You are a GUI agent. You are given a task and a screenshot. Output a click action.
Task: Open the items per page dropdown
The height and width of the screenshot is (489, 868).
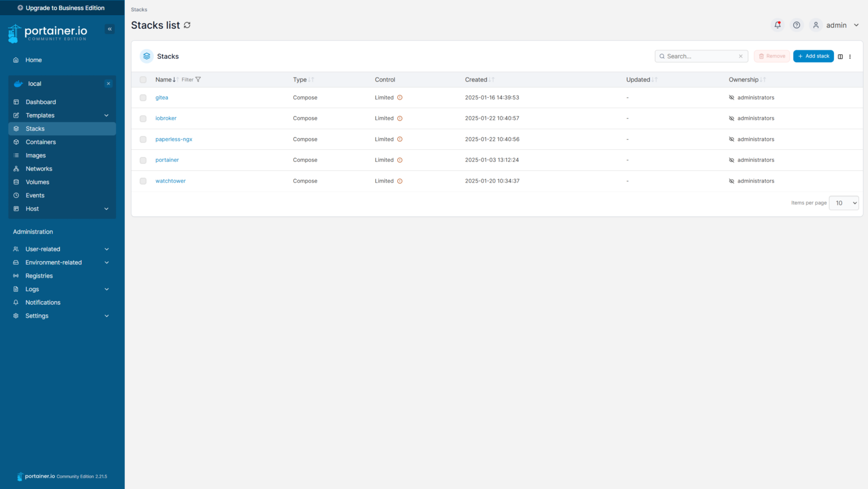(x=843, y=203)
